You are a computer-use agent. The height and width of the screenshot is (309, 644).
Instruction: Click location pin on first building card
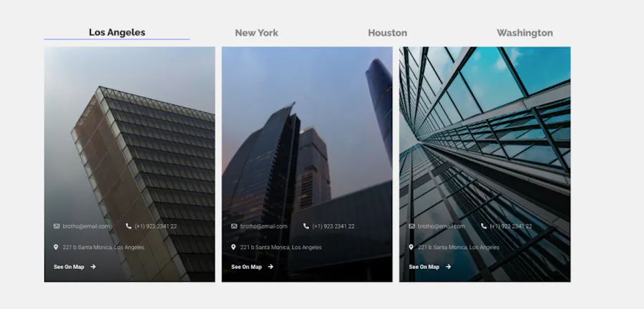tap(56, 247)
